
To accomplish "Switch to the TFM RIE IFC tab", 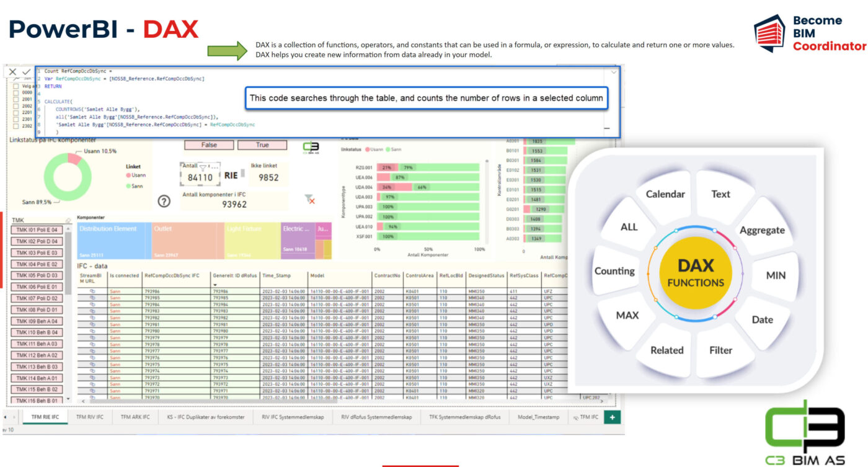I will [x=45, y=417].
